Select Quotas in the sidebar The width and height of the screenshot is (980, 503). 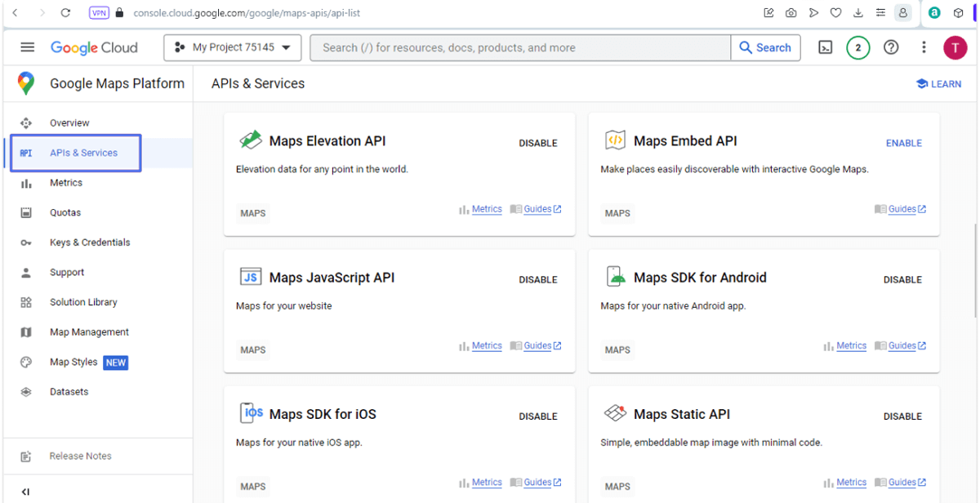click(65, 213)
